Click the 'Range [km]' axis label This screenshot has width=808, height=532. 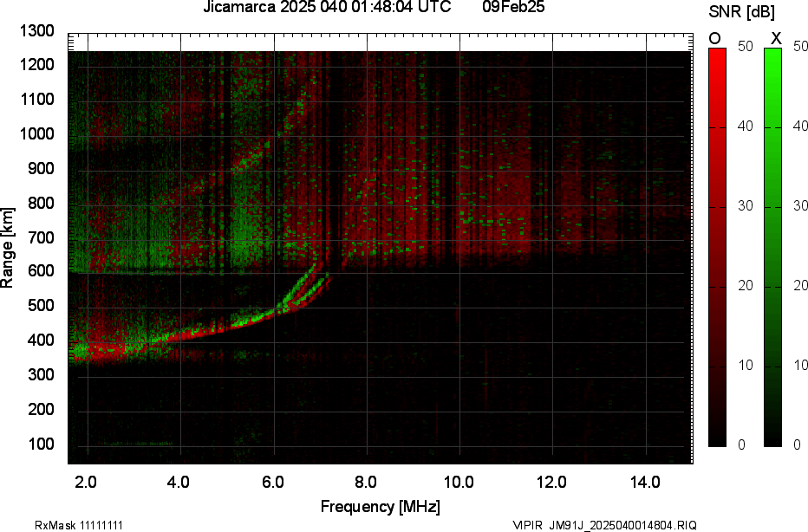point(7,247)
